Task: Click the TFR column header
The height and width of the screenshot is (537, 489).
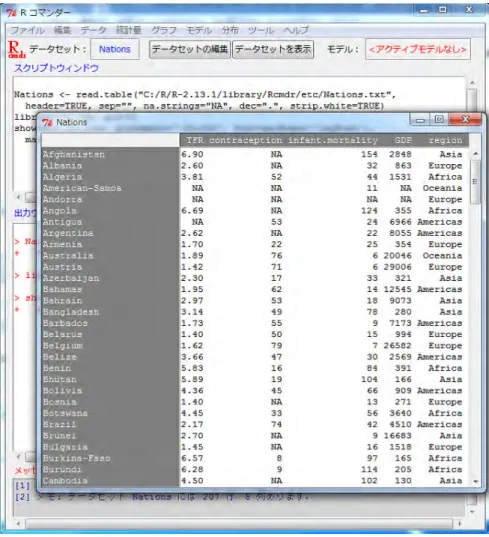Action: coord(195,140)
